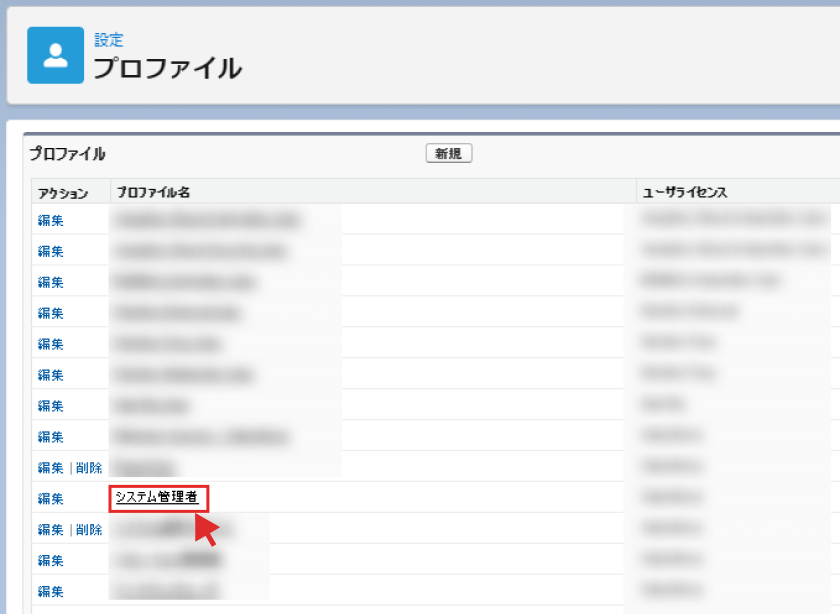Click 編集 in the second profile row
The height and width of the screenshot is (614, 840).
pyautogui.click(x=50, y=251)
